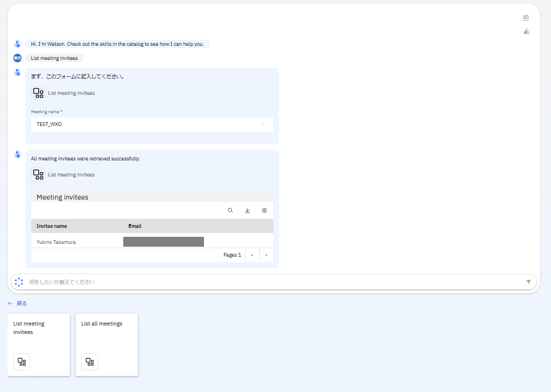The width and height of the screenshot is (551, 392).
Task: Download the Meeting invitees table
Action: click(x=247, y=210)
